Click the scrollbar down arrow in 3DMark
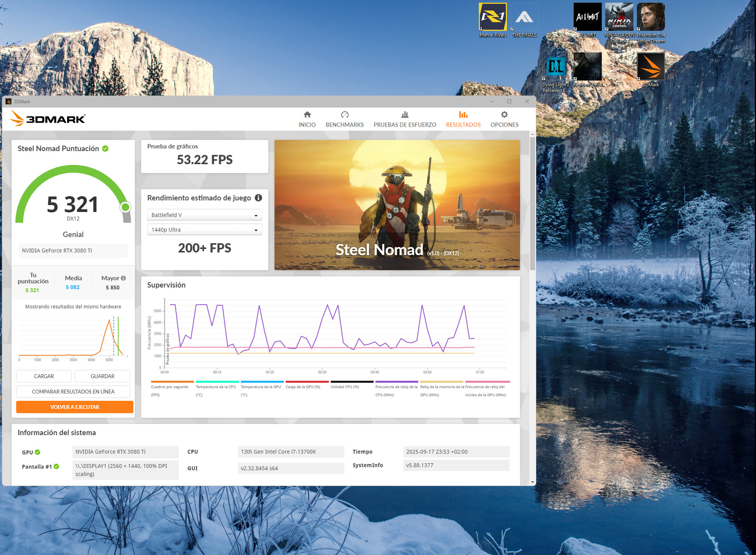 532,482
